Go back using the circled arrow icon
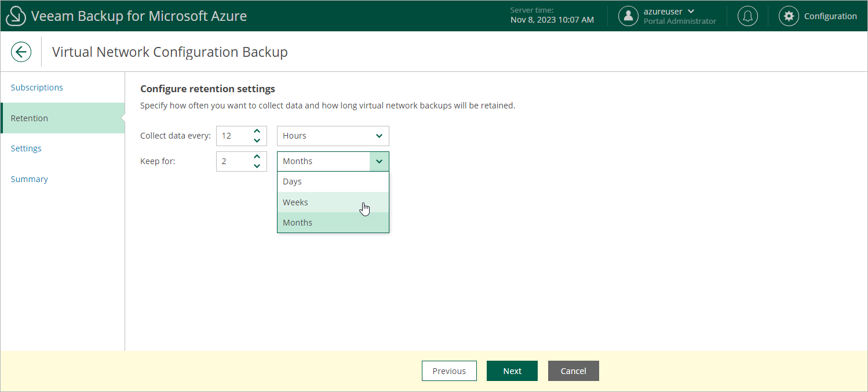The height and width of the screenshot is (392, 868). point(21,52)
